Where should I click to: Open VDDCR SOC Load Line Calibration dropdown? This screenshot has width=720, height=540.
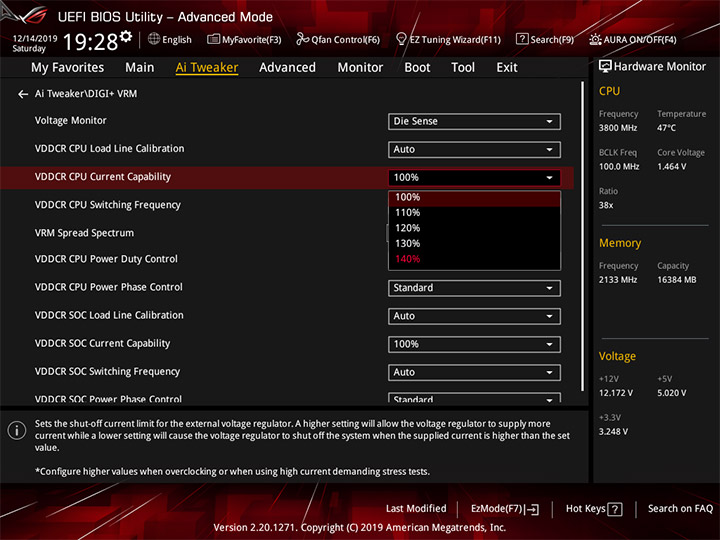coord(474,316)
